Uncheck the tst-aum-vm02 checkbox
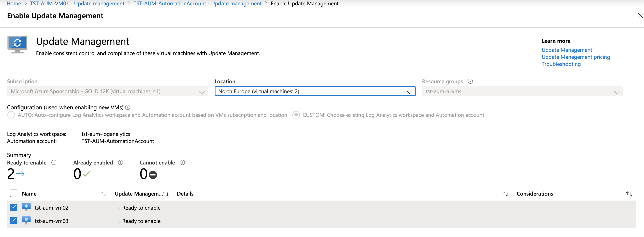The image size is (644, 237). [13, 207]
